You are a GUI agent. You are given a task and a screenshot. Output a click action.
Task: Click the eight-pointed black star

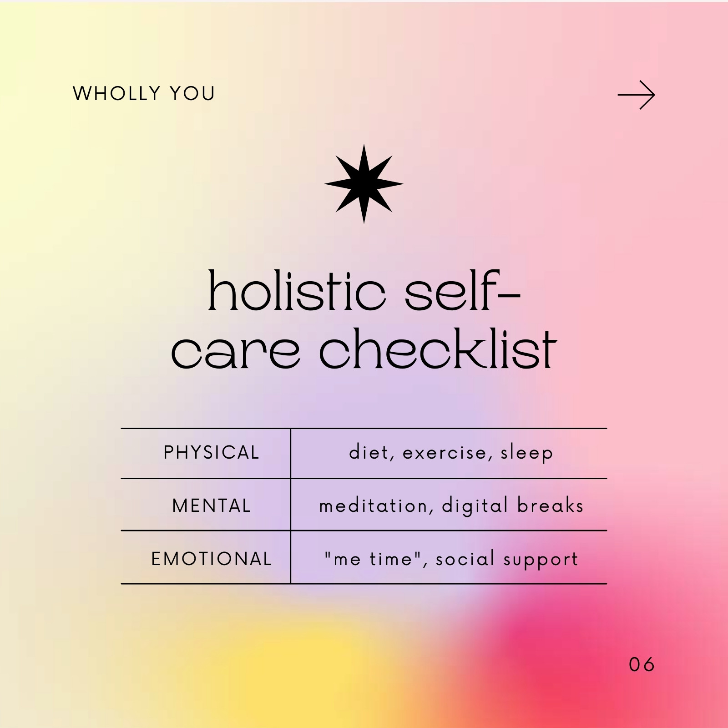(x=364, y=184)
